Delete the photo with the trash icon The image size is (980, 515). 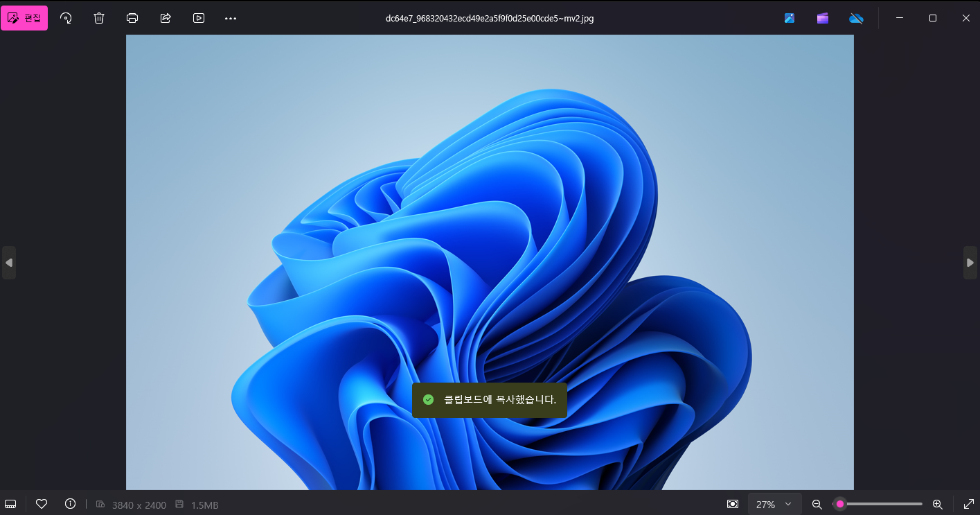99,18
